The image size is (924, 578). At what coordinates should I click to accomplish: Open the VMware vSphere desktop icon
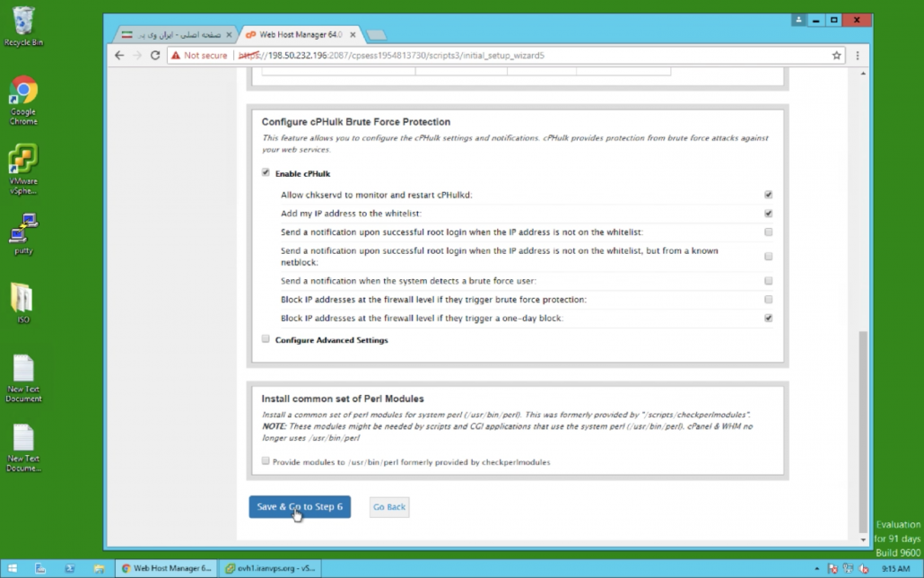23,169
